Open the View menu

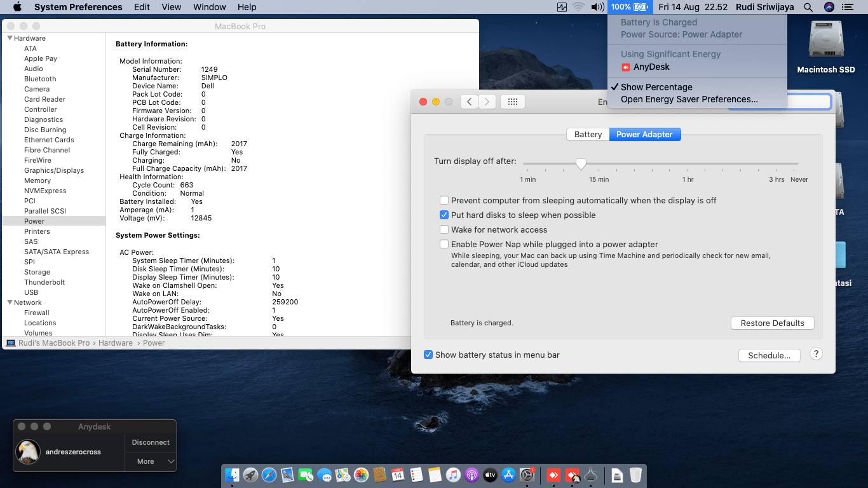172,7
